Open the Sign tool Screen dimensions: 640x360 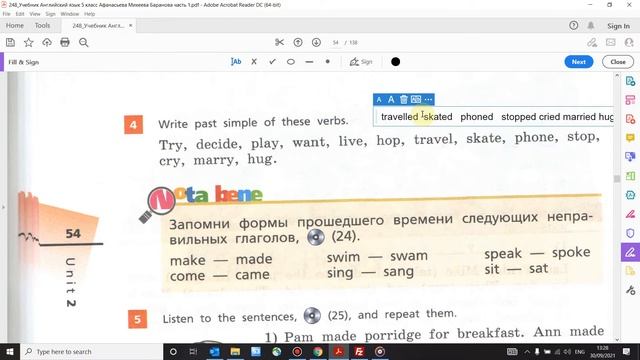(361, 62)
